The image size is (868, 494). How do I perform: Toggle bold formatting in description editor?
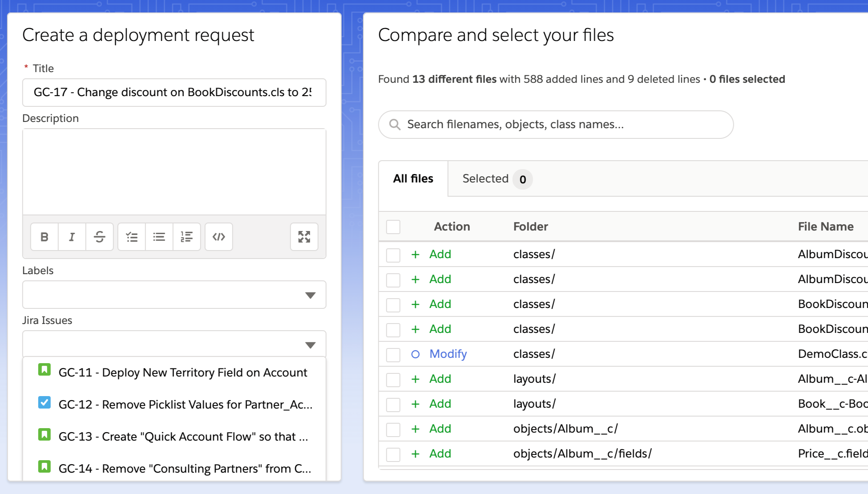pos(44,237)
